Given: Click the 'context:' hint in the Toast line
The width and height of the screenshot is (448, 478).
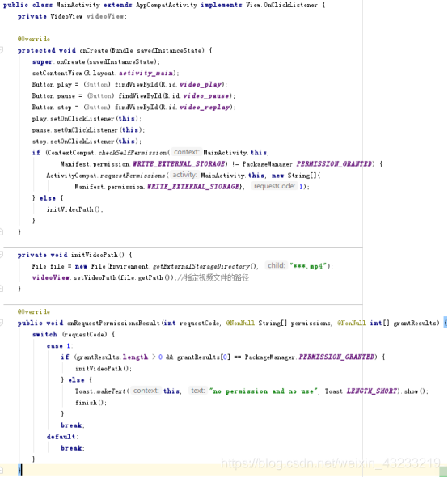Looking at the screenshot, I should point(146,391).
